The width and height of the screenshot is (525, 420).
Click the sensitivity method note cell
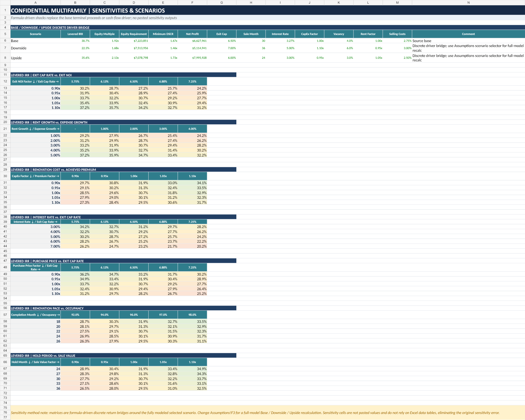pos(268,413)
